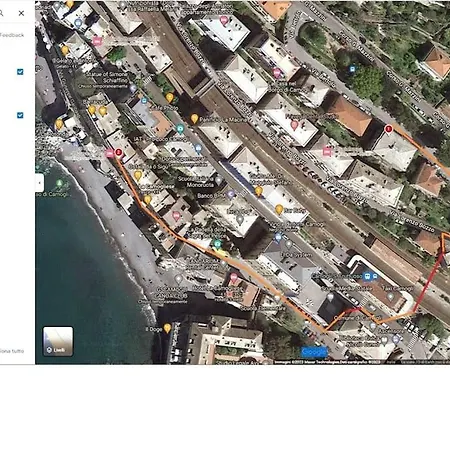
Task: Open the blue shop pin in the top-left corner
Action: 78,23
